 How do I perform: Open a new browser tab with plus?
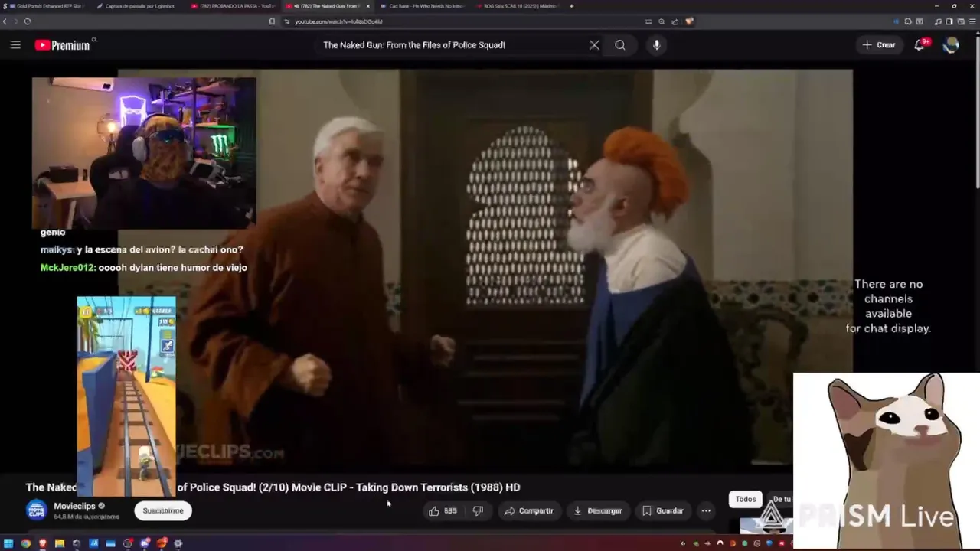pos(571,6)
